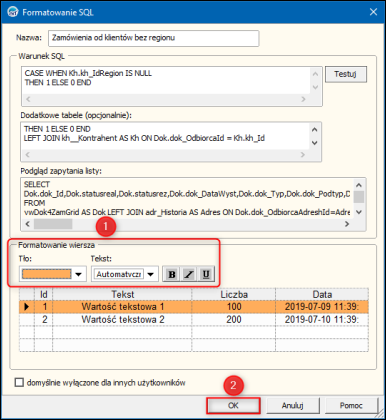Click the Liczba column header

tap(234, 295)
